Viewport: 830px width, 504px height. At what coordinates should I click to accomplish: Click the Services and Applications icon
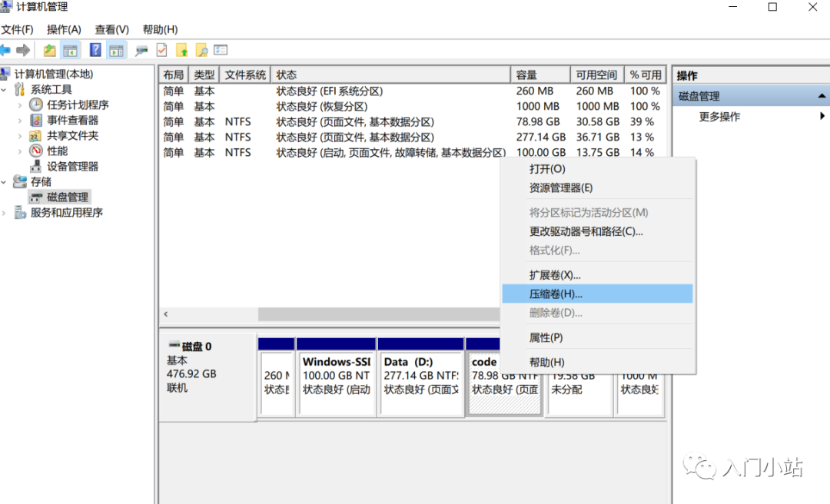point(20,212)
